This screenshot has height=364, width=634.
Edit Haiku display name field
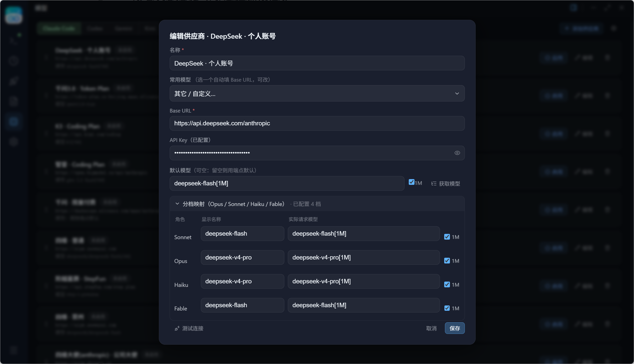pos(242,281)
